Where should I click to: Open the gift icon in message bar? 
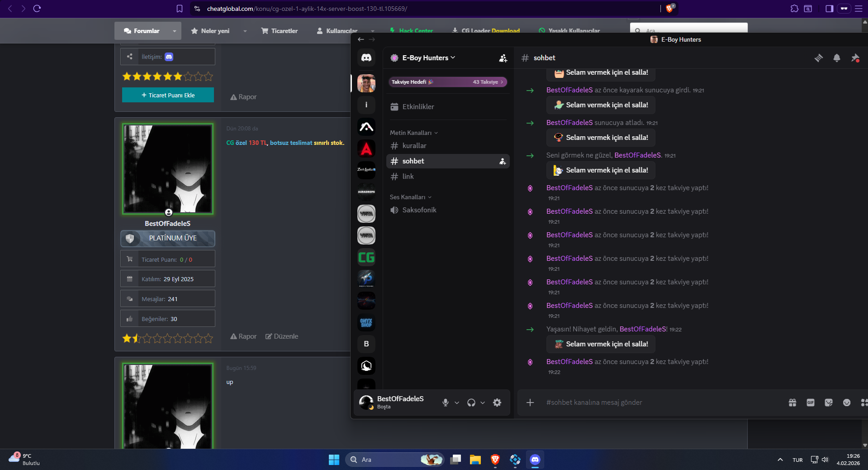[792, 403]
